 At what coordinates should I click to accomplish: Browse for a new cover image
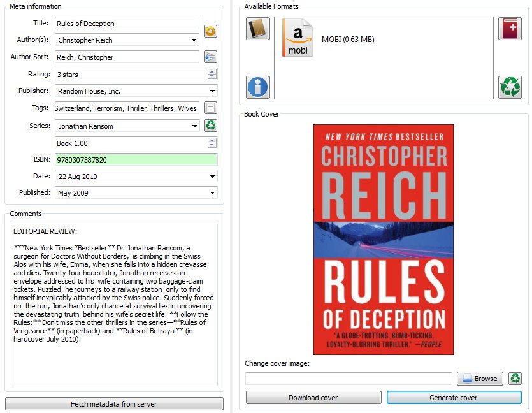480,379
